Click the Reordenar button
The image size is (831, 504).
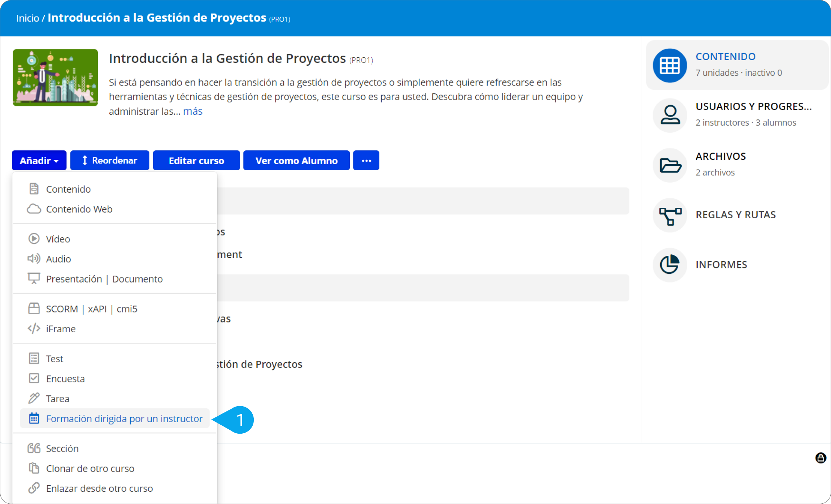pyautogui.click(x=109, y=161)
